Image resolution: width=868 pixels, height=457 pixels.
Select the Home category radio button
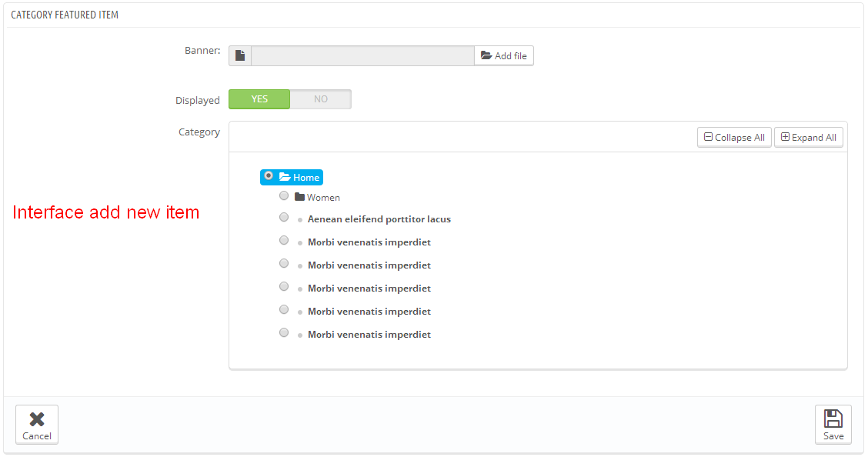click(x=268, y=176)
